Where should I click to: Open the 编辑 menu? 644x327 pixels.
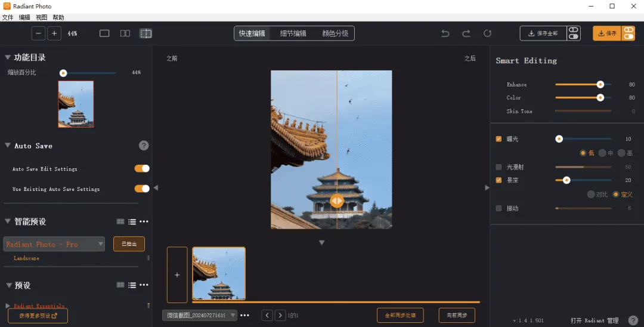tap(24, 17)
